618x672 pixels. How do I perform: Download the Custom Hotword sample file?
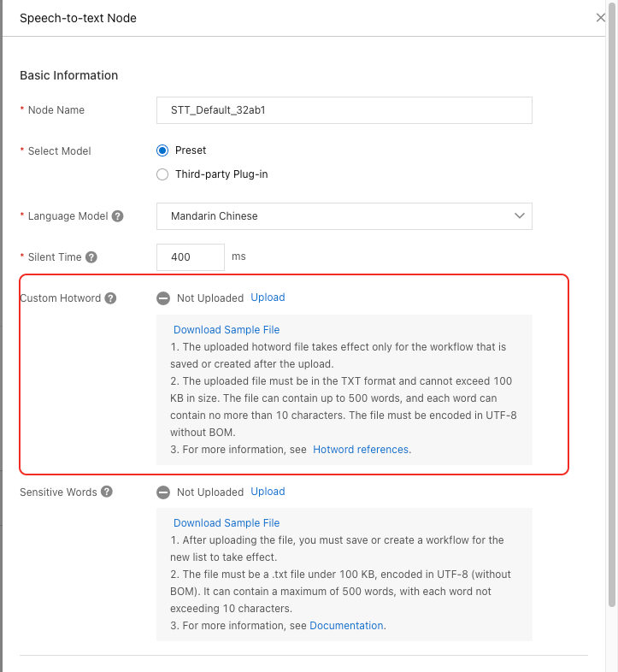[x=227, y=330]
